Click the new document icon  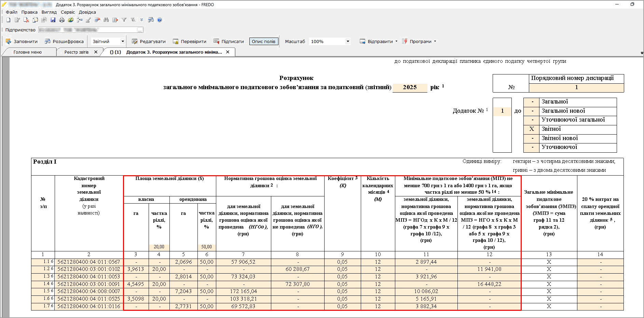click(9, 20)
